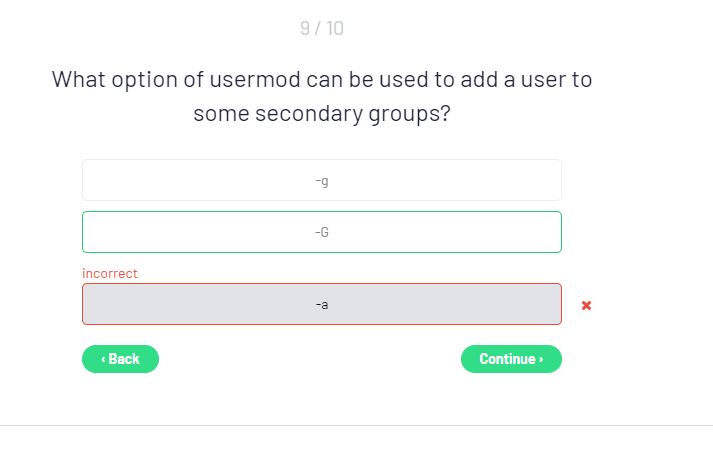Select the -g answer option
The height and width of the screenshot is (460, 713).
(321, 180)
